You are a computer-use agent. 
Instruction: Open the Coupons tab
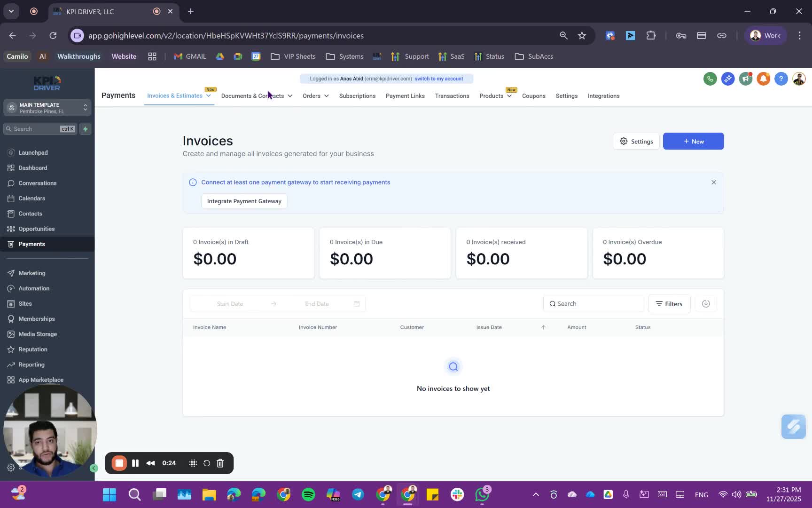[x=534, y=95]
